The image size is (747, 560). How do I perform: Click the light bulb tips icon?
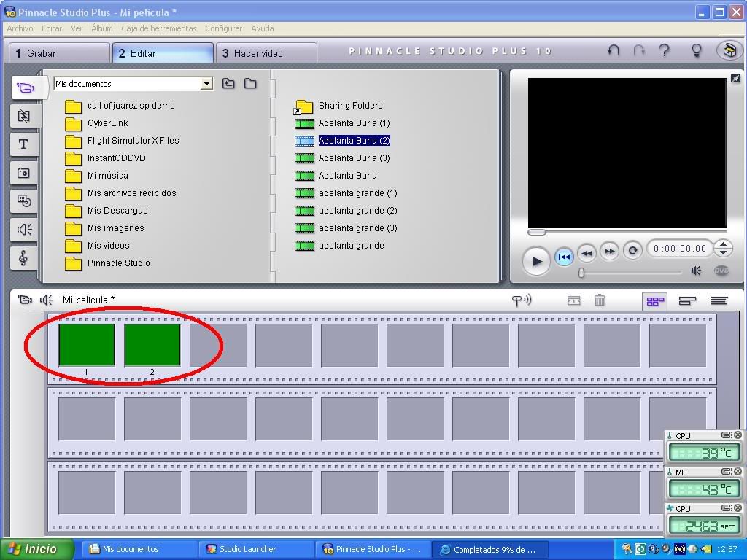point(697,50)
